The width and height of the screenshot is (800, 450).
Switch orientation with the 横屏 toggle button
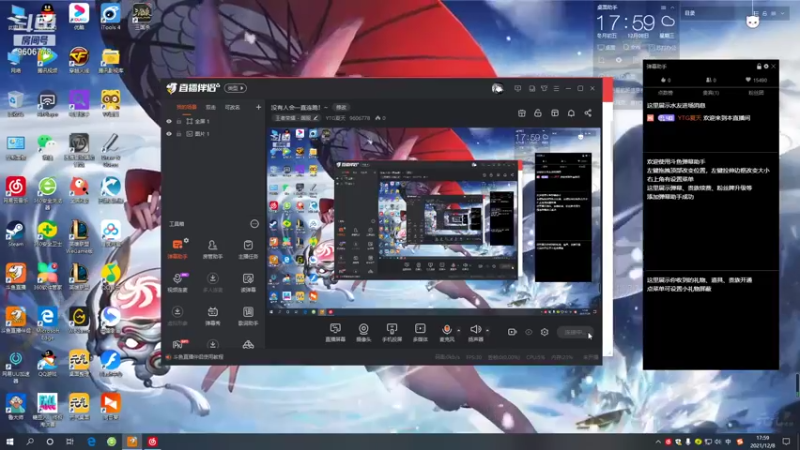[235, 88]
